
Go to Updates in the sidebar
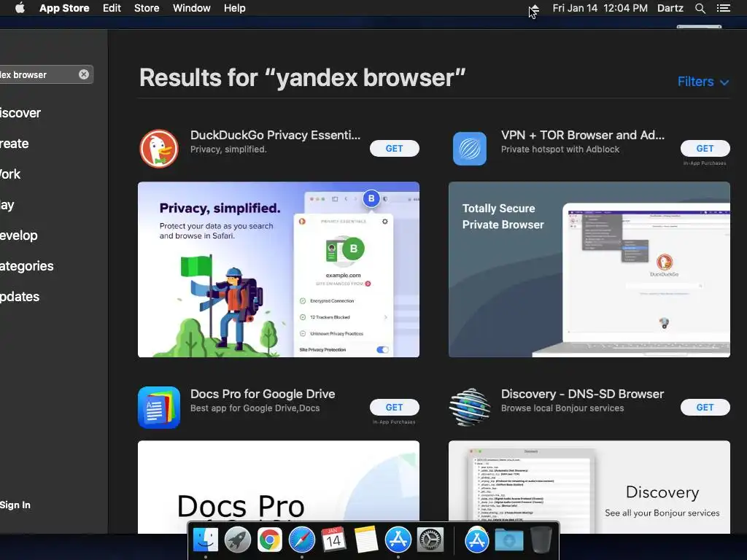click(20, 297)
